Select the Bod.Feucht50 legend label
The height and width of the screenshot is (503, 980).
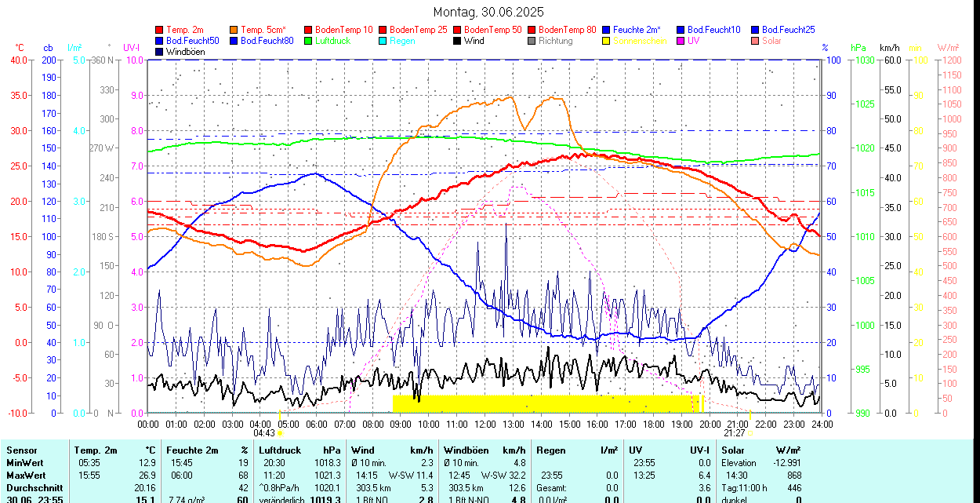(x=193, y=41)
